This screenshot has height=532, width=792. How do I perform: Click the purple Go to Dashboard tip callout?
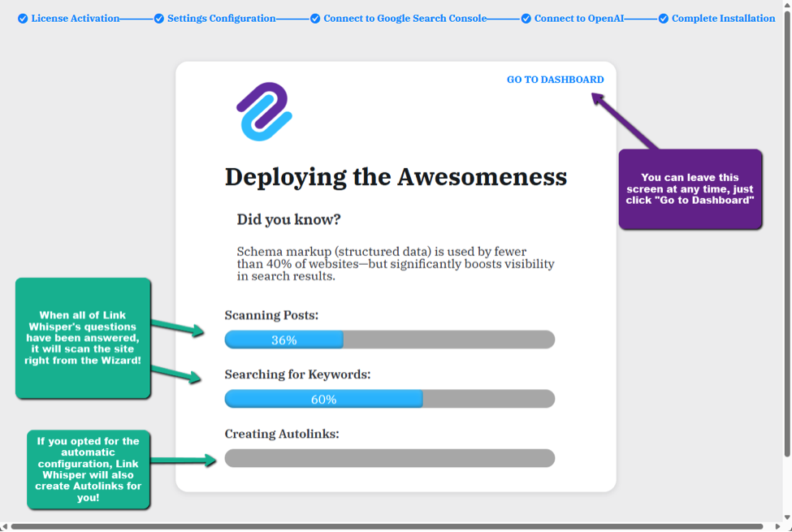click(x=690, y=189)
